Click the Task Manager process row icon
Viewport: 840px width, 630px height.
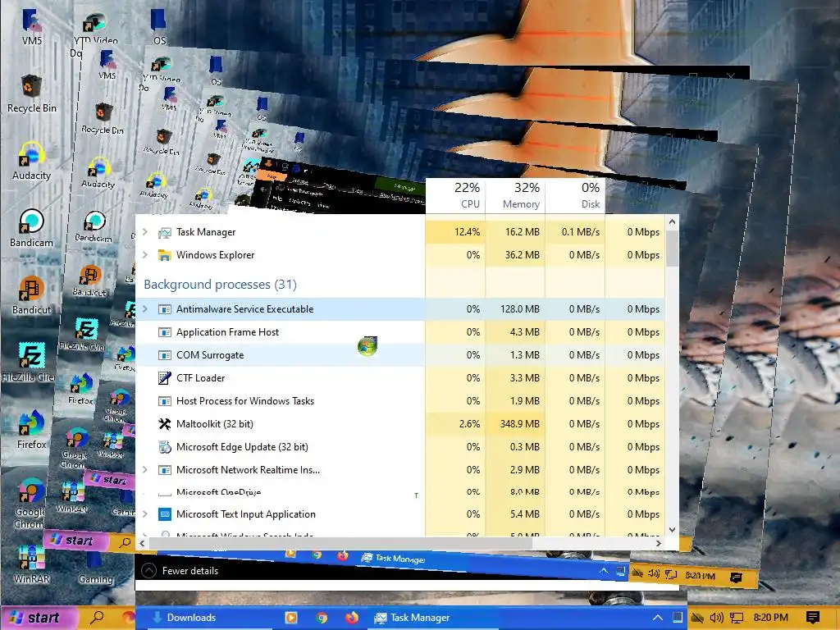point(164,232)
